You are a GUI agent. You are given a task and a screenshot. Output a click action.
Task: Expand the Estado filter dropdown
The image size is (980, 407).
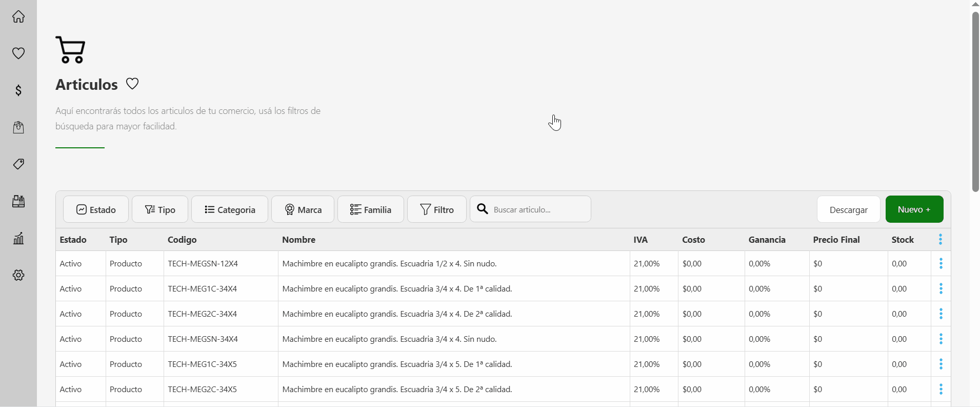pyautogui.click(x=96, y=209)
